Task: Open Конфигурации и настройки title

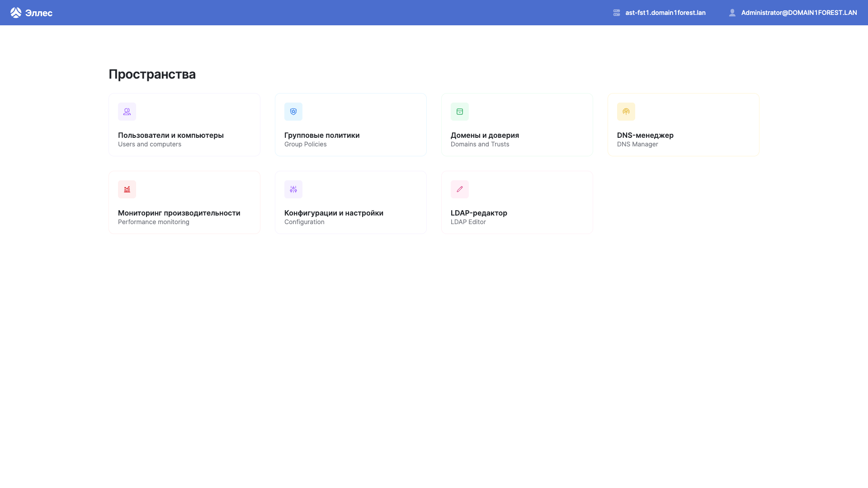Action: [x=334, y=213]
